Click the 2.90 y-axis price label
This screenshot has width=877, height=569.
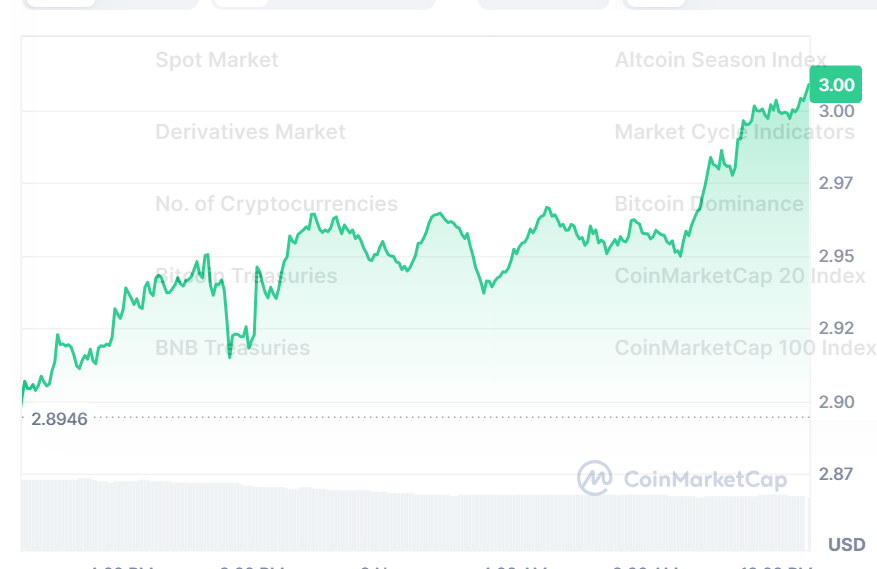click(837, 402)
